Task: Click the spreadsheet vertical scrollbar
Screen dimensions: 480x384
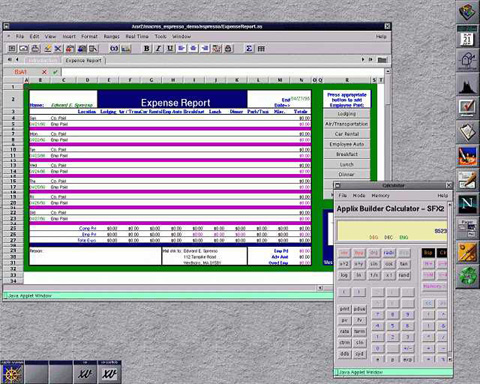Action: coord(388,177)
